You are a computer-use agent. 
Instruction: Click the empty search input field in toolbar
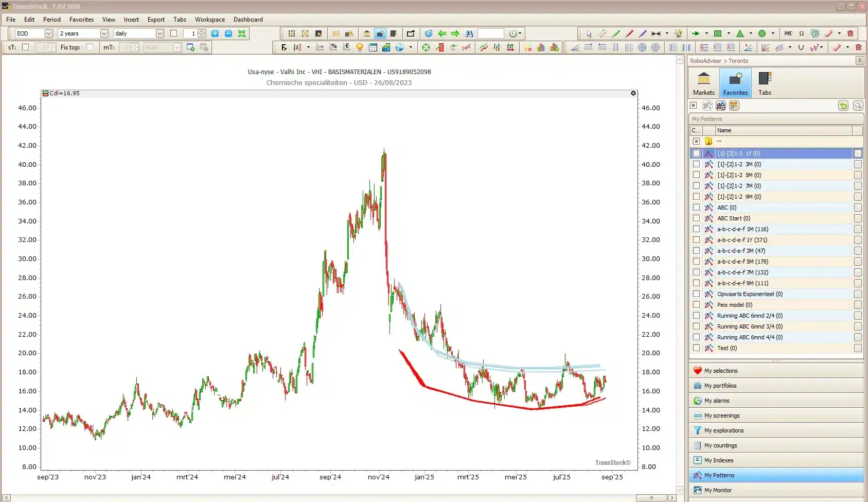point(490,33)
